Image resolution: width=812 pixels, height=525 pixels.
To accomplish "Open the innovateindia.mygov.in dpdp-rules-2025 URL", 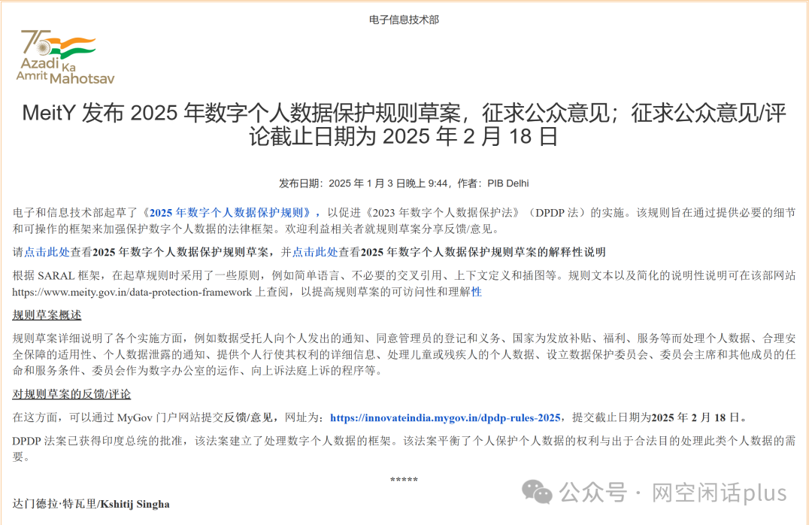I will click(x=445, y=417).
